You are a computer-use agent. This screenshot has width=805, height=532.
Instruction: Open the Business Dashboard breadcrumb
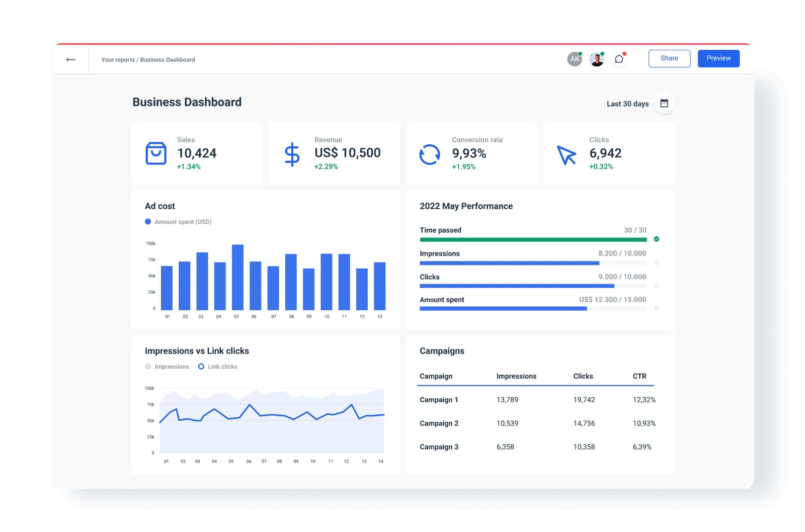point(168,60)
